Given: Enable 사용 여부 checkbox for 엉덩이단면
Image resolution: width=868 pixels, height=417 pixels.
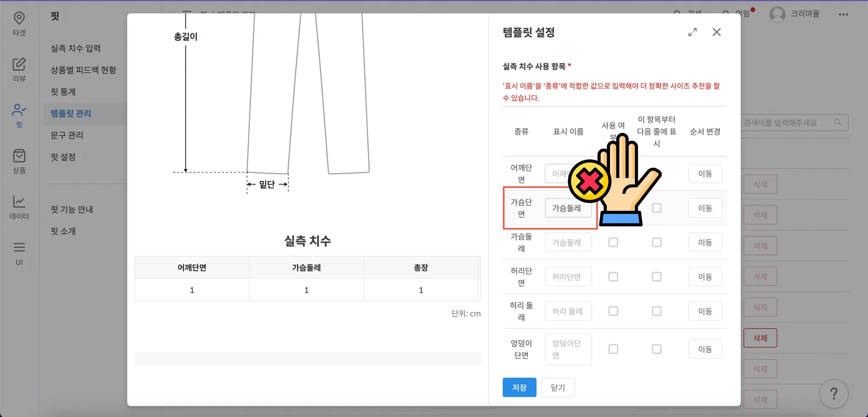Looking at the screenshot, I should [613, 349].
